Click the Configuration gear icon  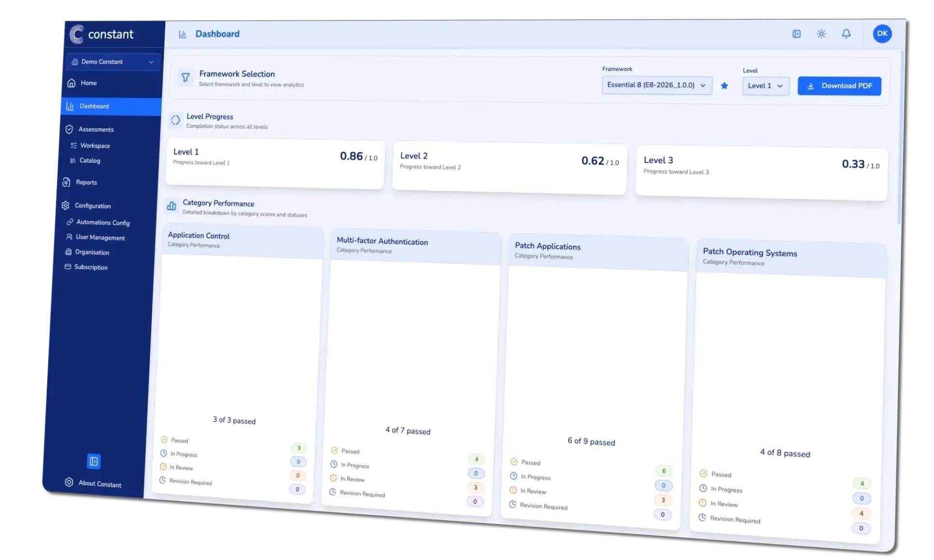[66, 205]
